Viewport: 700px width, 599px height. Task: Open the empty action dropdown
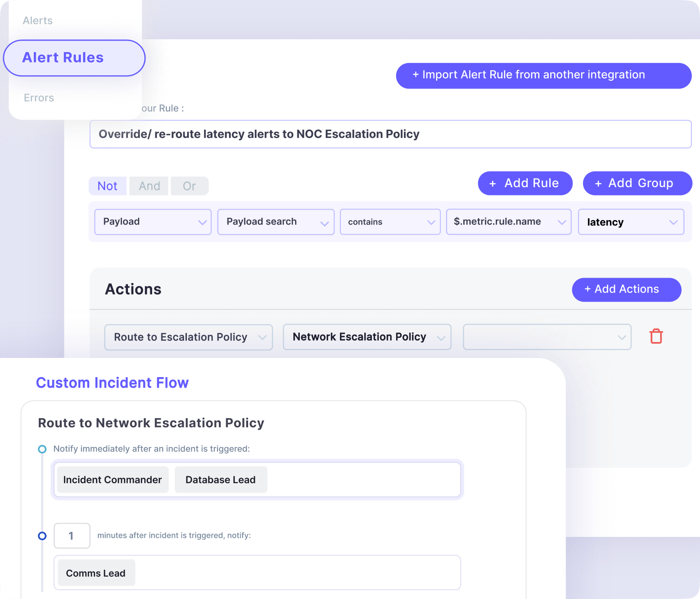pyautogui.click(x=546, y=337)
